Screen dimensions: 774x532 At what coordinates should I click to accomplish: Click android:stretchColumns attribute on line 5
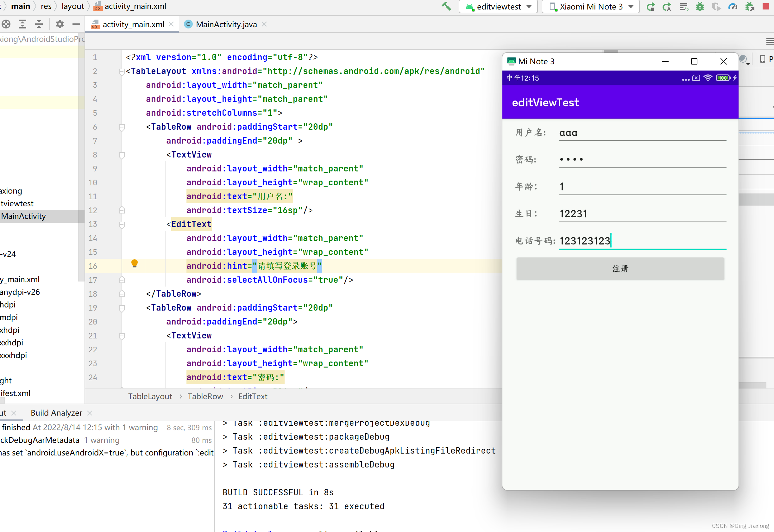(x=214, y=113)
